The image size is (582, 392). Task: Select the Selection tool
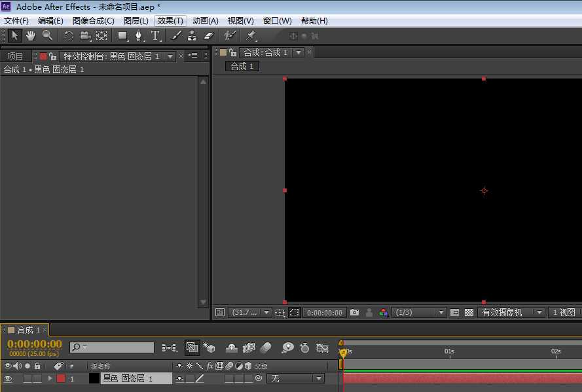[14, 35]
